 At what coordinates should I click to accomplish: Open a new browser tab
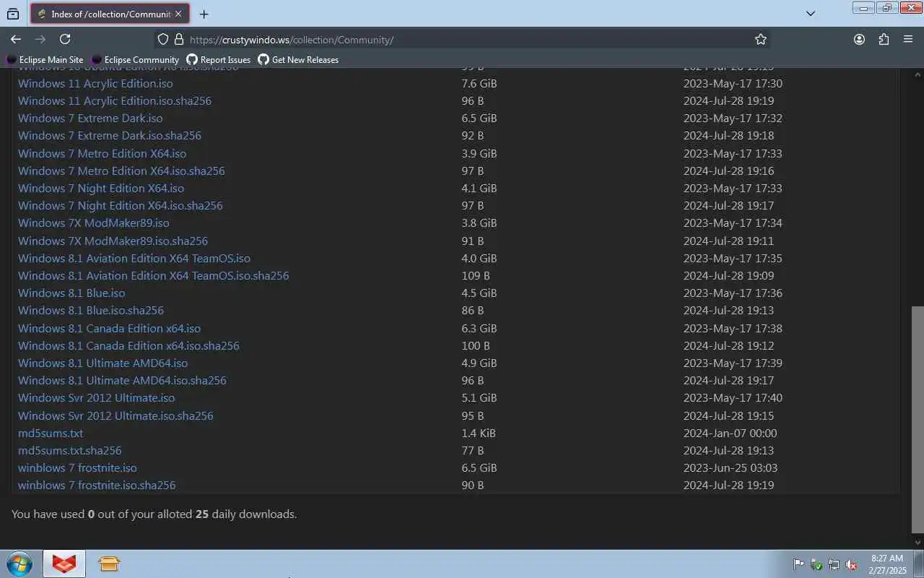click(204, 14)
